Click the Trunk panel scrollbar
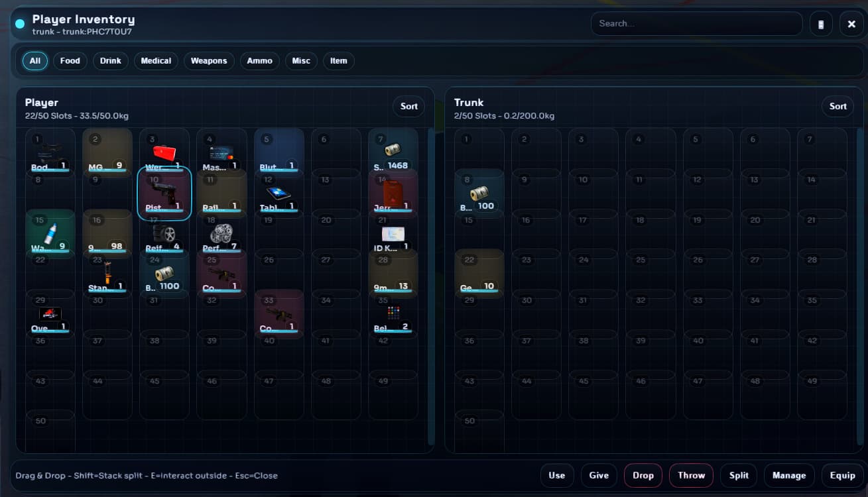This screenshot has height=497, width=868. point(860,286)
